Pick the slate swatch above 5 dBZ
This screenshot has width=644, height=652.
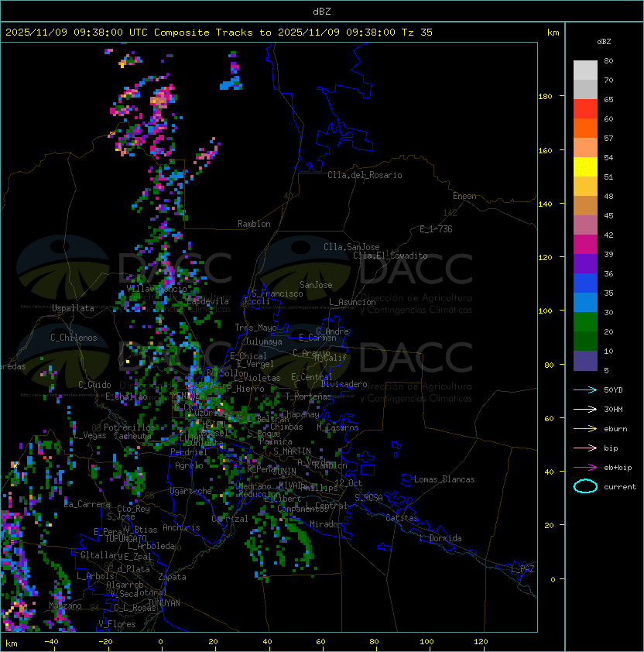pos(585,361)
